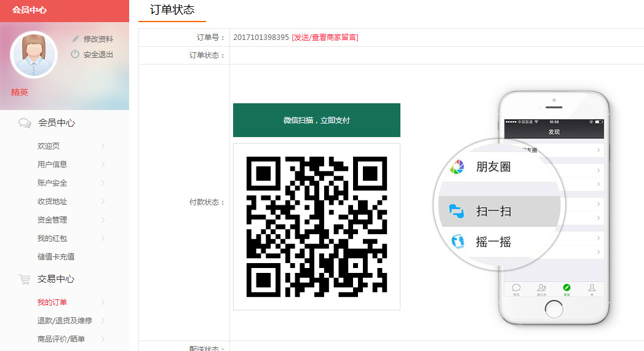644x351 pixels.
Task: Open 储值卡充值 menu item
Action: coord(56,257)
